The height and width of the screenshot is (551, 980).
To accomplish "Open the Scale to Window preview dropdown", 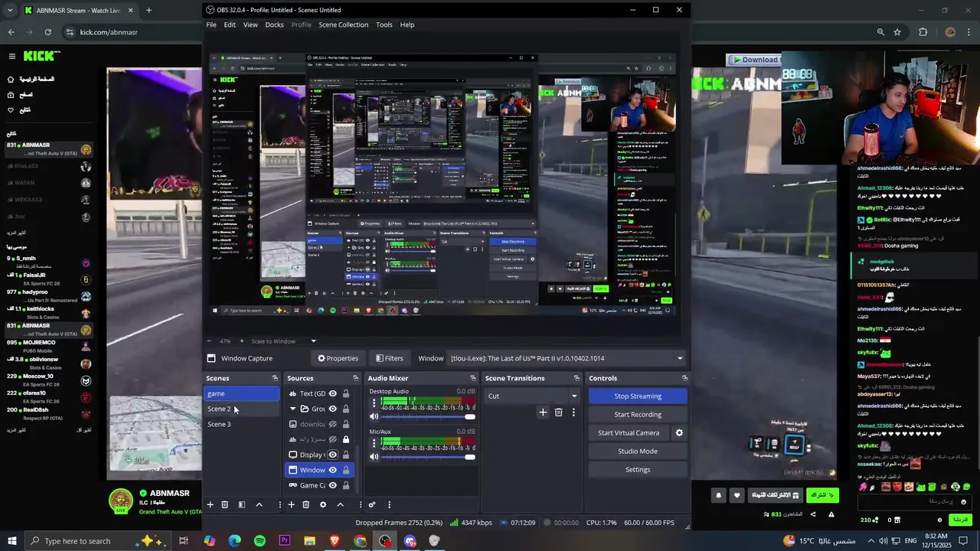I will [x=285, y=341].
